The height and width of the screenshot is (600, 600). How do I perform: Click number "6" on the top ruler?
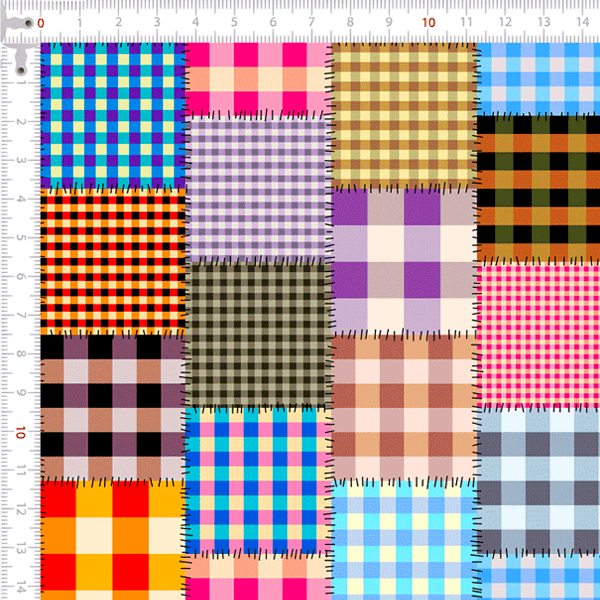click(273, 22)
